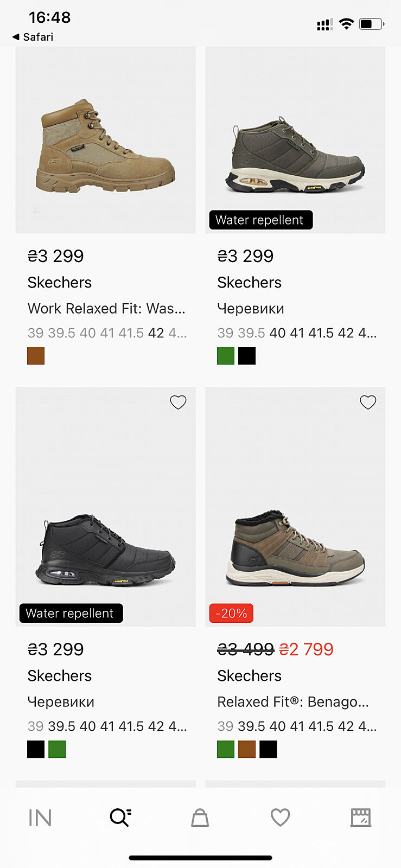Add black water repellent boots to wishlist
Image resolution: width=401 pixels, height=868 pixels.
point(178,402)
